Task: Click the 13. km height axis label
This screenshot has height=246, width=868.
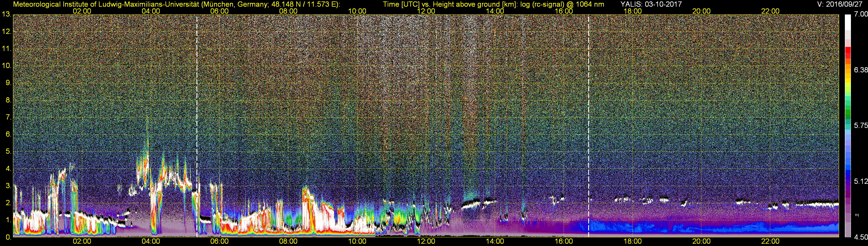Action: [x=7, y=14]
